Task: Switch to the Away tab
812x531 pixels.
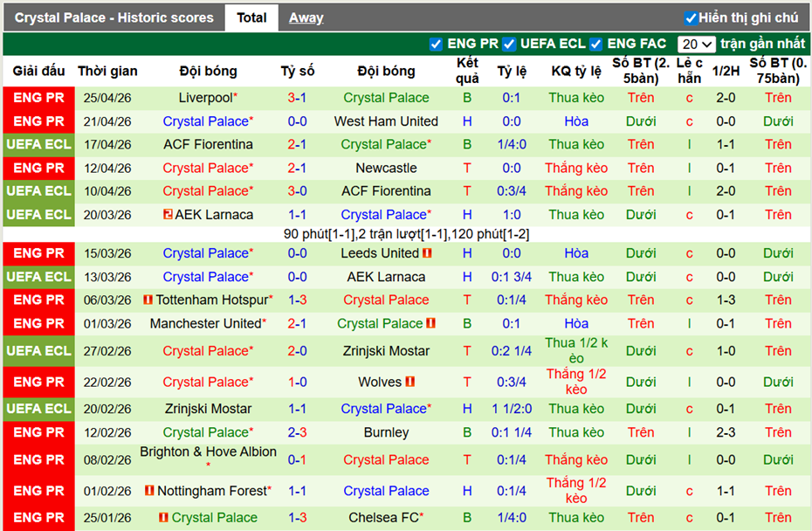Action: tap(306, 17)
